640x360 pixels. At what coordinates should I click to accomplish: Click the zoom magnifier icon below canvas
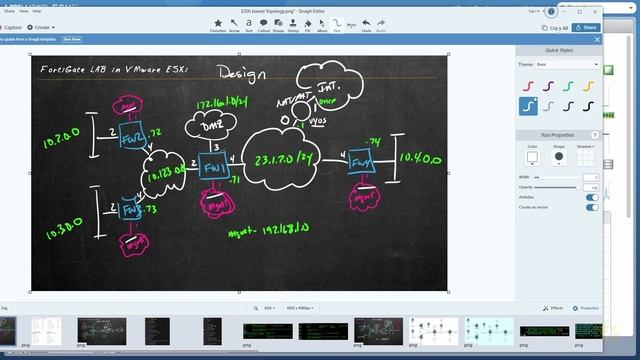click(256, 308)
